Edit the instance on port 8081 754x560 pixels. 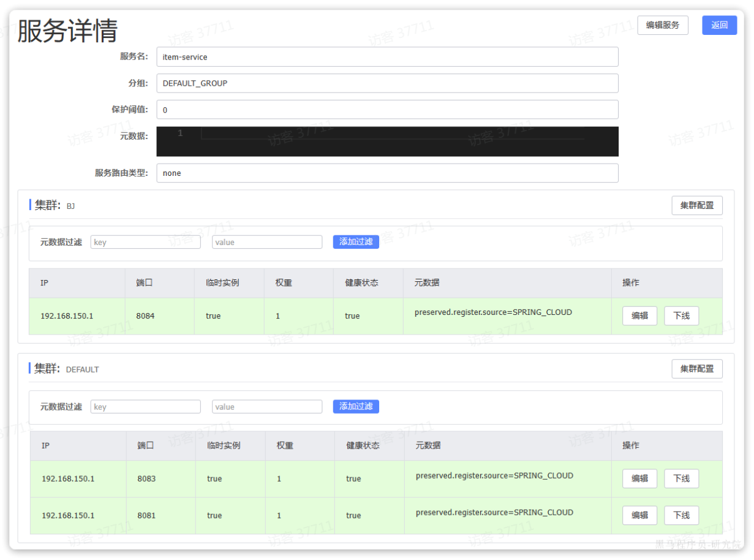point(639,515)
